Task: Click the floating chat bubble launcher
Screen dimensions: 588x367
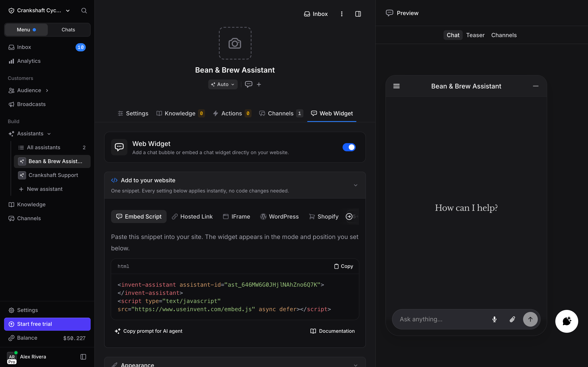Action: 567,321
